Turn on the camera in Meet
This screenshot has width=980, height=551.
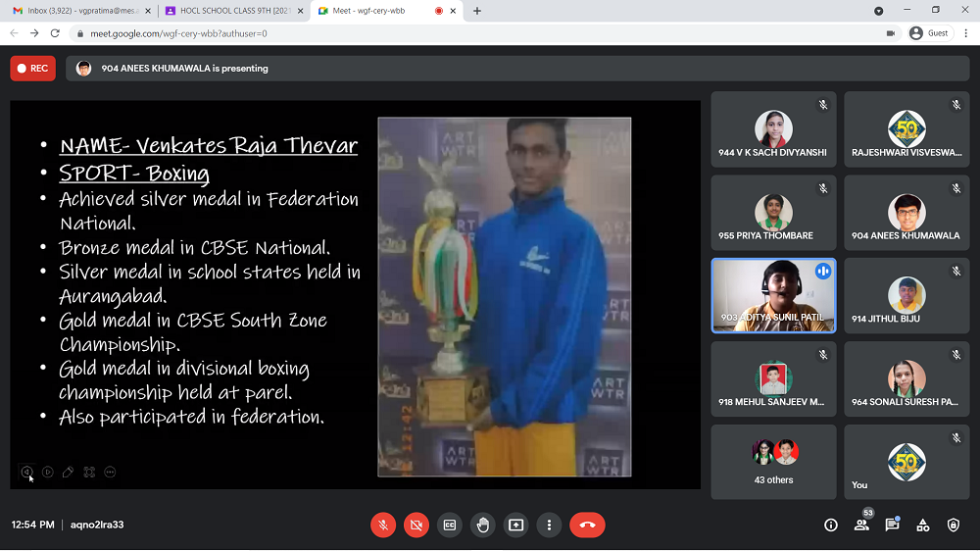click(x=416, y=526)
